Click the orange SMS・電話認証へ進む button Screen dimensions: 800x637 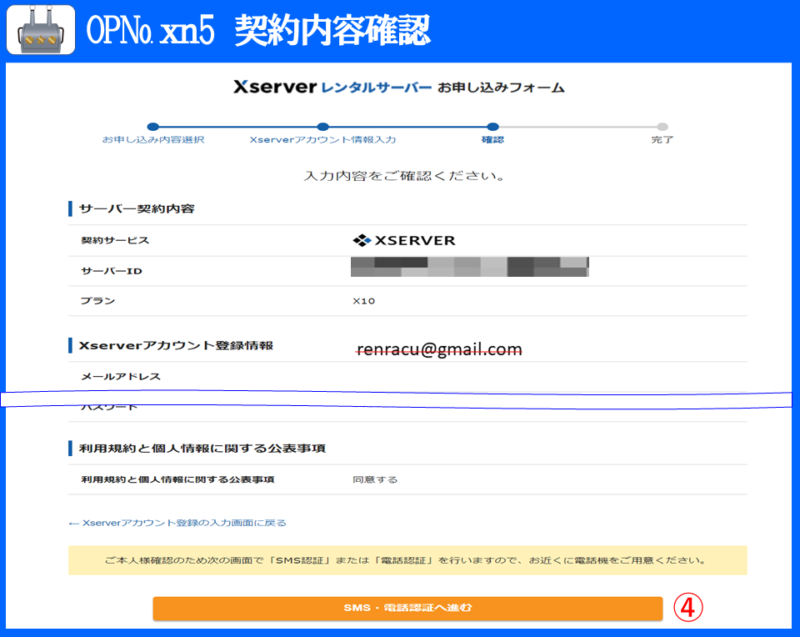tap(408, 608)
